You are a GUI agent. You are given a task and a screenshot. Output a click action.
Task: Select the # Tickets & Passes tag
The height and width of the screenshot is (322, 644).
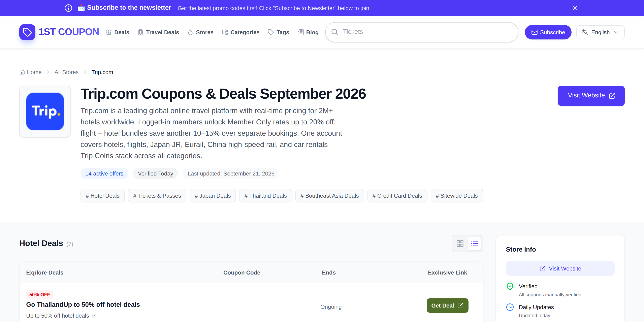157,195
